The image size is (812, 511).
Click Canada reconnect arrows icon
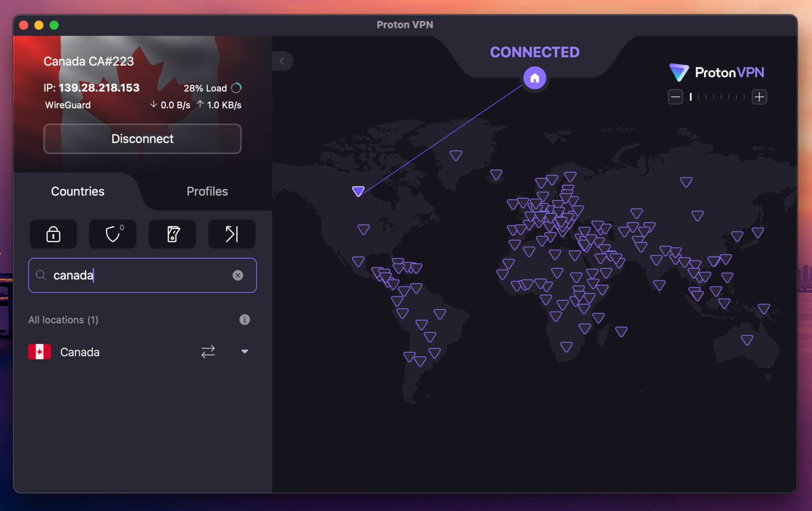click(208, 352)
